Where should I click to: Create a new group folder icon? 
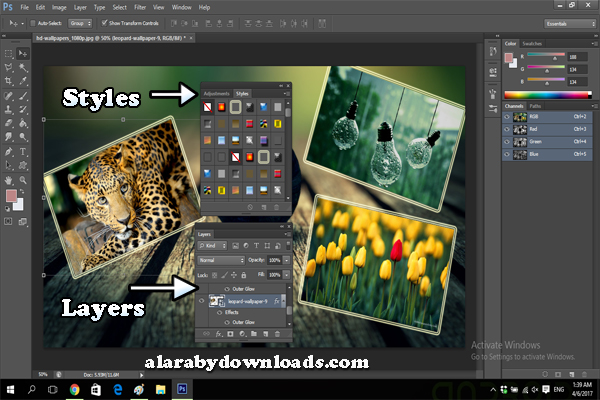point(254,334)
